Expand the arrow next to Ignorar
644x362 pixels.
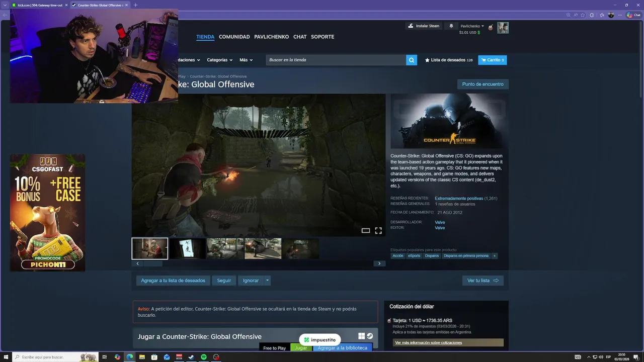[x=268, y=281]
